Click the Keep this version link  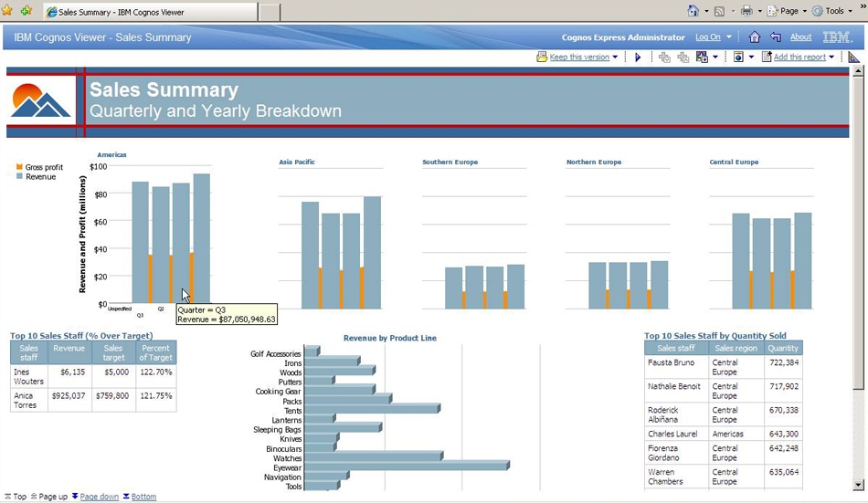(579, 57)
